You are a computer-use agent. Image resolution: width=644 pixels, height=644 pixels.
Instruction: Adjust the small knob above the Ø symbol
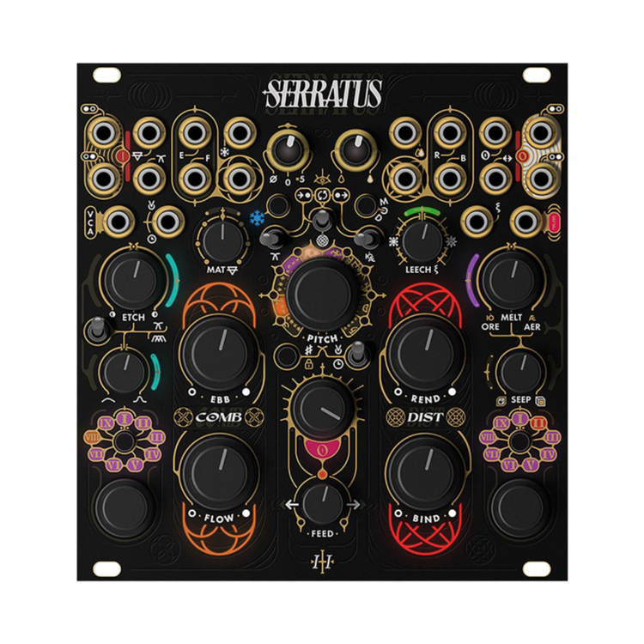[289, 151]
